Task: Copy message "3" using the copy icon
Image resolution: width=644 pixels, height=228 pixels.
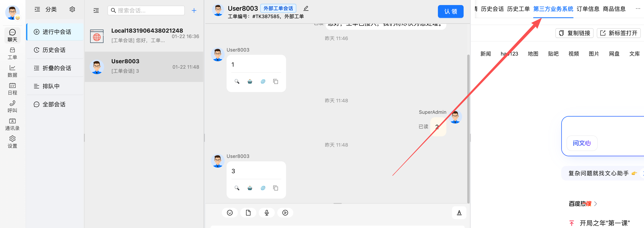Action: 276,188
